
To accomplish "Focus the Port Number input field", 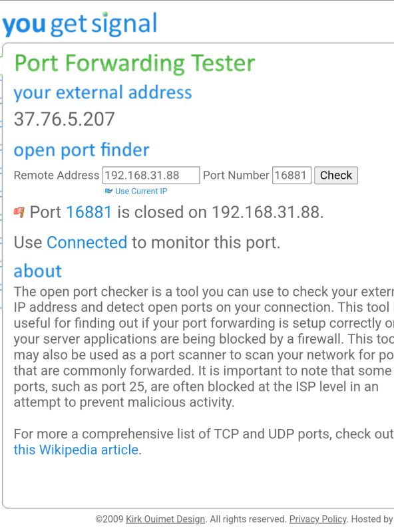I will tap(292, 175).
